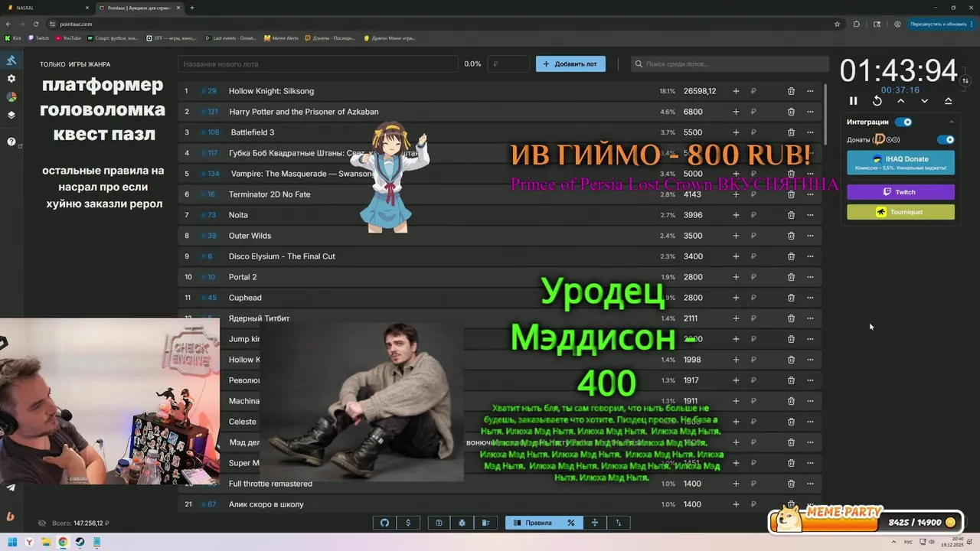Add amount to Hollow Knight: Silksong lot
Viewport: 980px width, 551px height.
click(x=736, y=91)
